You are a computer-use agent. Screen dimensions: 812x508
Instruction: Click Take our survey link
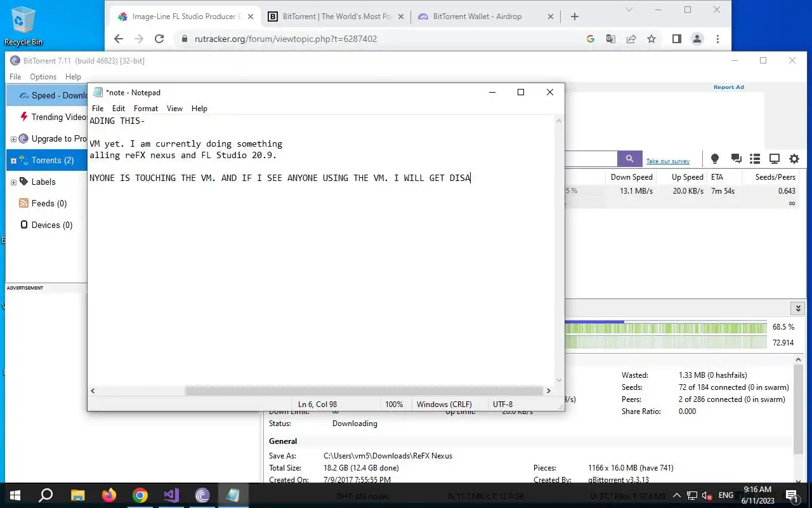click(x=668, y=161)
